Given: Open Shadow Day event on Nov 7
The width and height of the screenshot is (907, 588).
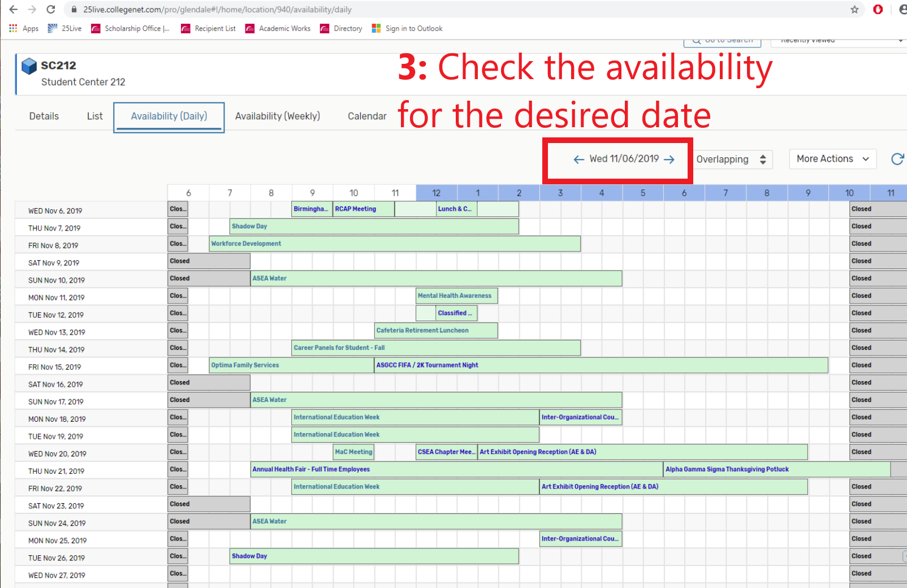Looking at the screenshot, I should point(374,226).
